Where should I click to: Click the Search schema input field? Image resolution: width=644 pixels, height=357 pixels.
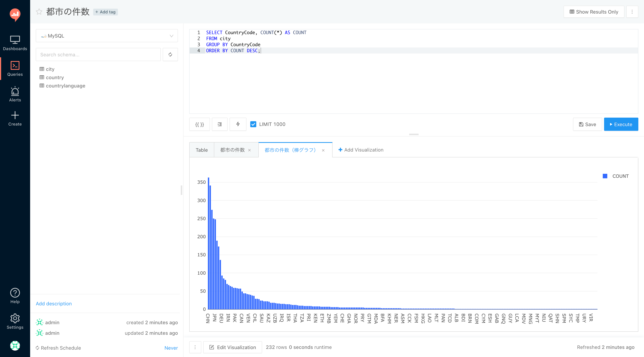[x=98, y=54]
